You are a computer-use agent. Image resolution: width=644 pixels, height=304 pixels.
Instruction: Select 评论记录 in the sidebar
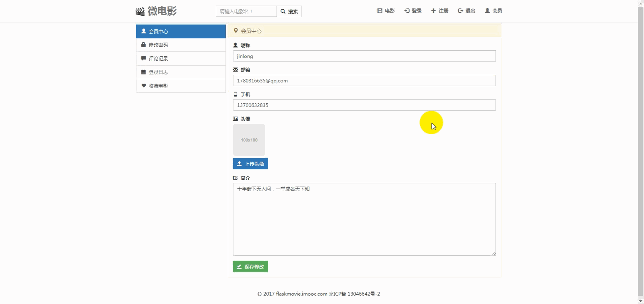181,59
